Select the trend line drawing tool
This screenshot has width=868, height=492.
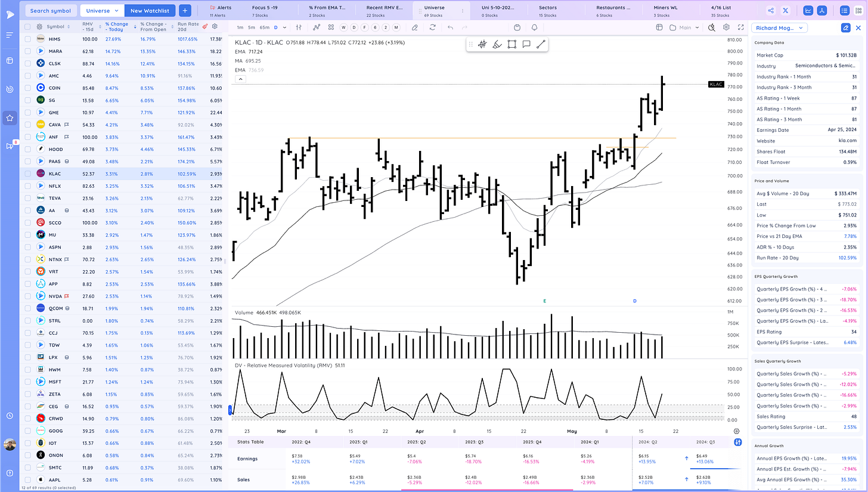540,44
